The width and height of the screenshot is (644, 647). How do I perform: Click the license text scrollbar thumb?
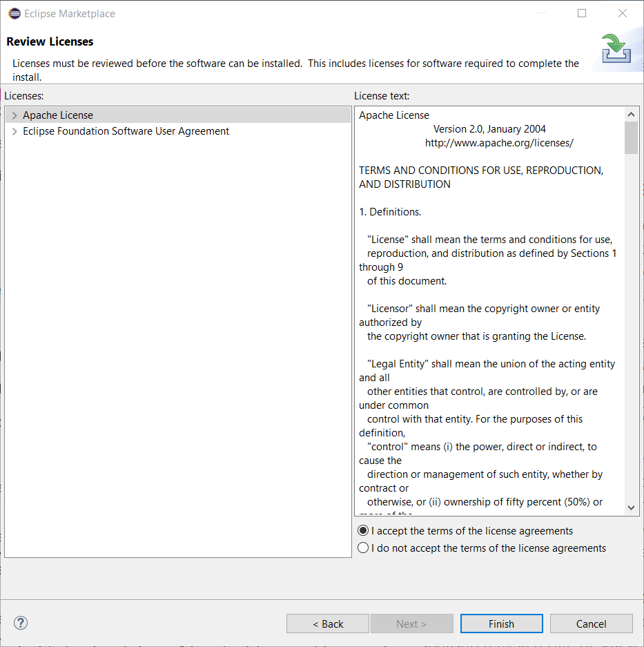pos(631,138)
